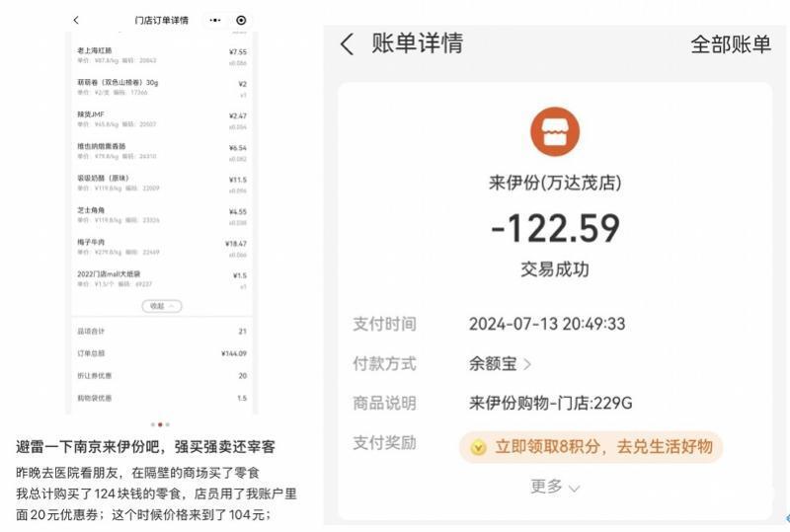This screenshot has height=532, width=790.
Task: Select 交易成功 status text
Action: [555, 269]
